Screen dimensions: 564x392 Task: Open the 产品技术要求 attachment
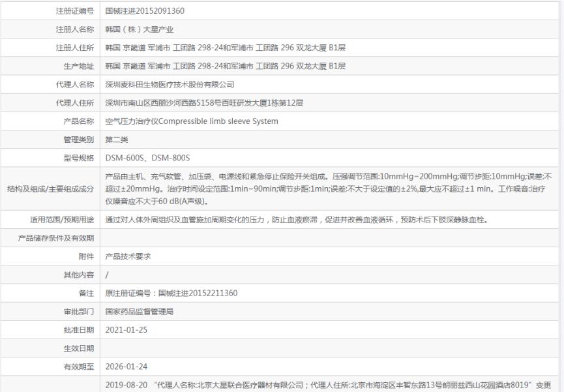point(128,256)
